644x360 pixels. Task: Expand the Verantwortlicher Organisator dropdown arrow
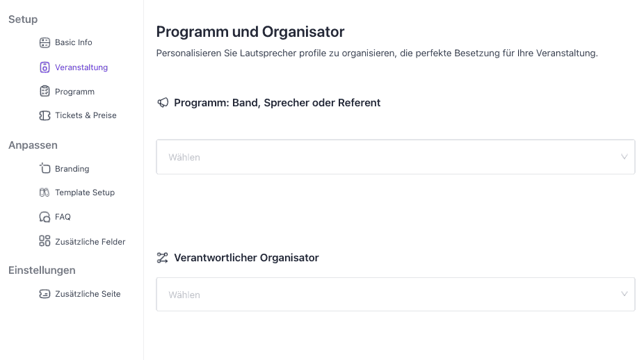pos(624,295)
